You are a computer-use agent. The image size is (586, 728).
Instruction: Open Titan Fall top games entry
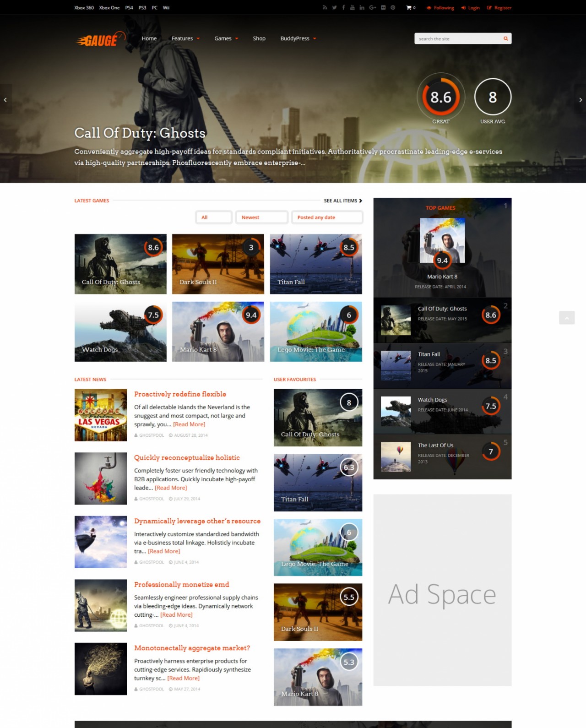(x=442, y=366)
